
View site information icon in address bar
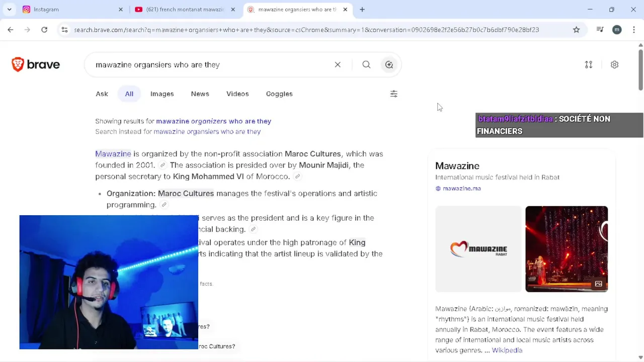pyautogui.click(x=64, y=30)
